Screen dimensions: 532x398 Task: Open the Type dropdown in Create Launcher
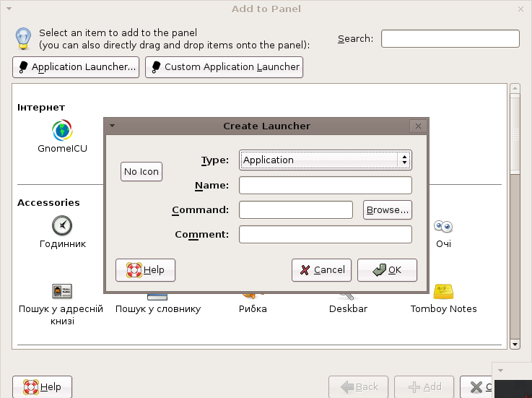[x=325, y=160]
